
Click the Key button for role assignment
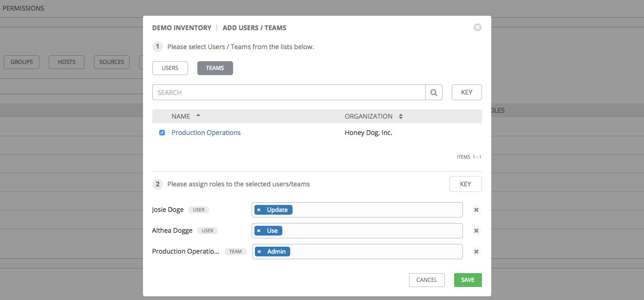(x=466, y=184)
